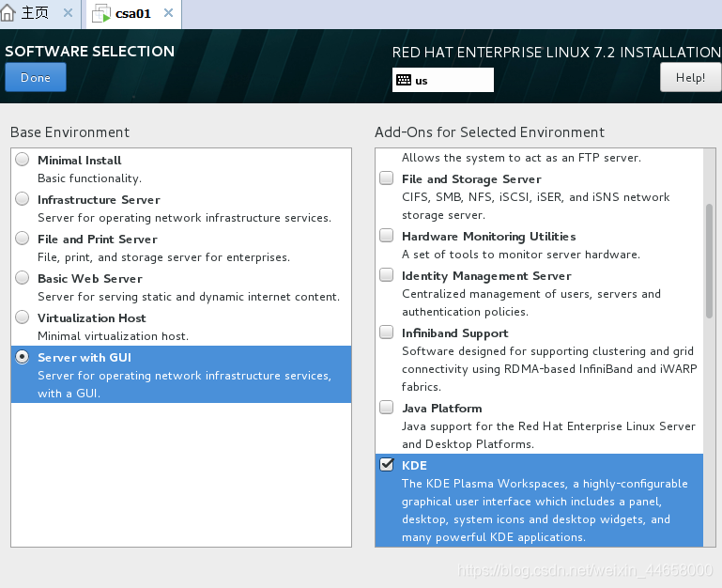The width and height of the screenshot is (722, 588).
Task: Click 'Allows the system to act as an FTP server.'
Action: tap(521, 158)
